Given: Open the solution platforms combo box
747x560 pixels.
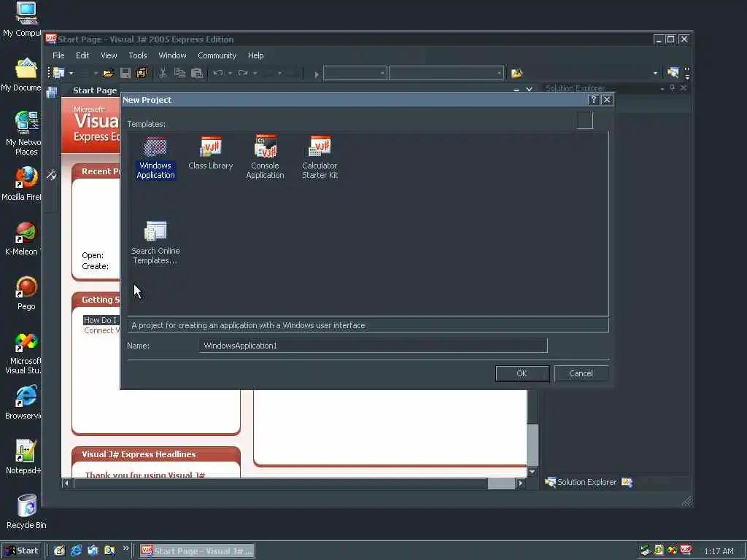Looking at the screenshot, I should pyautogui.click(x=446, y=73).
